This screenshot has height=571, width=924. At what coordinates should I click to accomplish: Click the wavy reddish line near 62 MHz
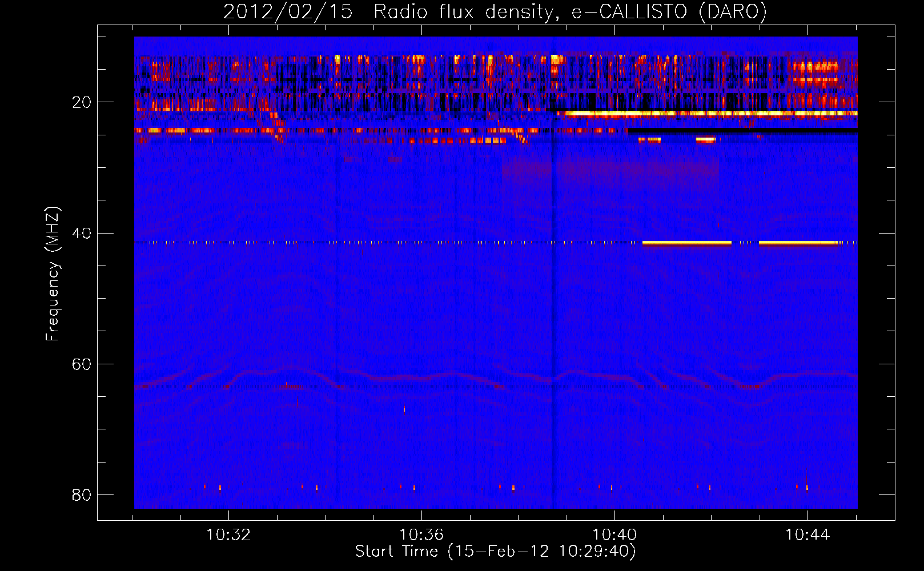pyautogui.click(x=496, y=377)
